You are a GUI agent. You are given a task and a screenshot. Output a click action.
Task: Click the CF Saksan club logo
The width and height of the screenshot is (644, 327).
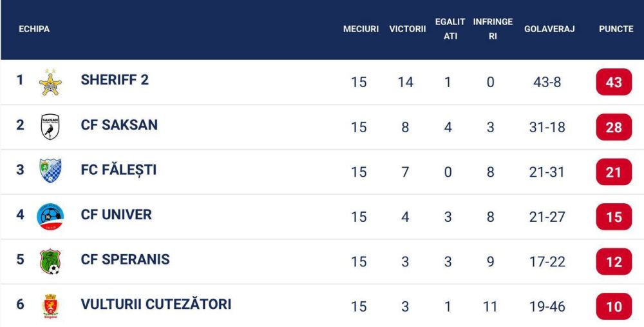[x=50, y=127]
